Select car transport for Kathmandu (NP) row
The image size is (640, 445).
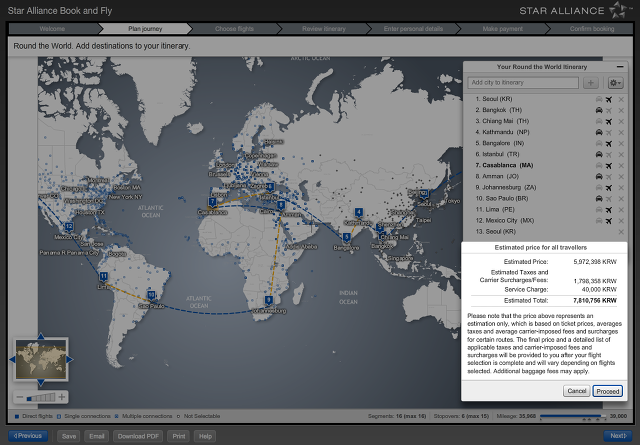599,132
